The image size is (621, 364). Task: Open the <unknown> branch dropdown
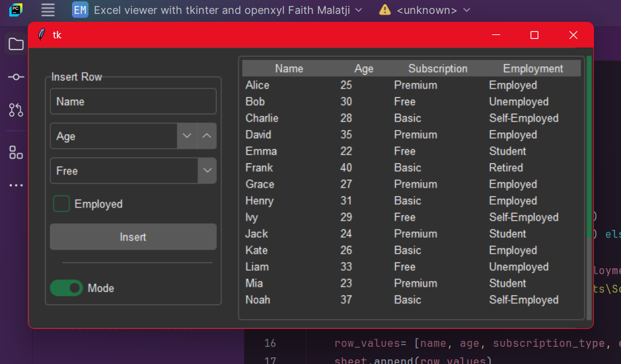[425, 11]
